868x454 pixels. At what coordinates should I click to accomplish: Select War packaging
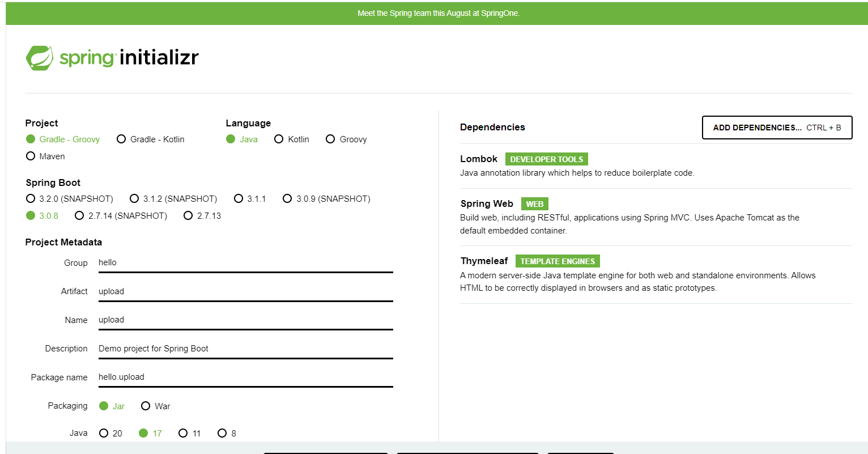pyautogui.click(x=156, y=406)
